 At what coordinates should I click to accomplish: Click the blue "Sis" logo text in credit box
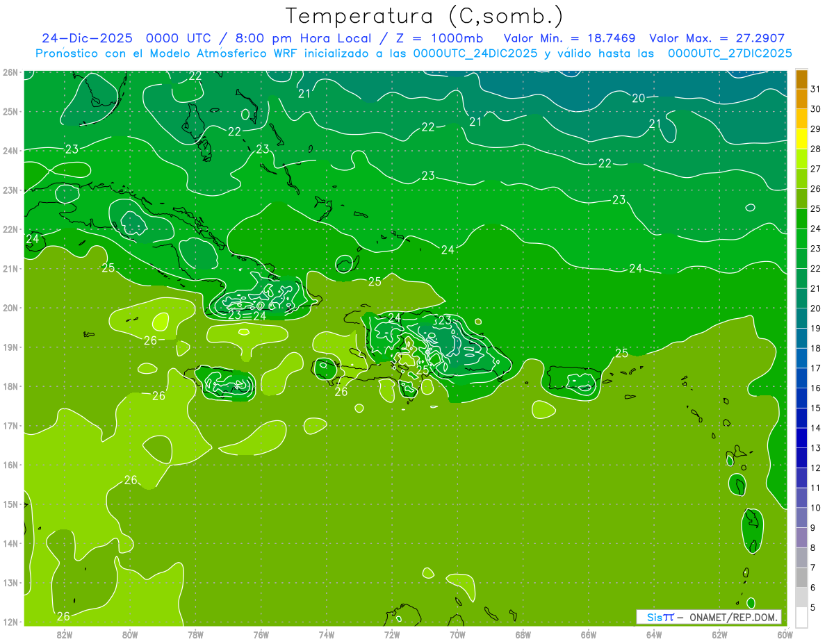[654, 617]
